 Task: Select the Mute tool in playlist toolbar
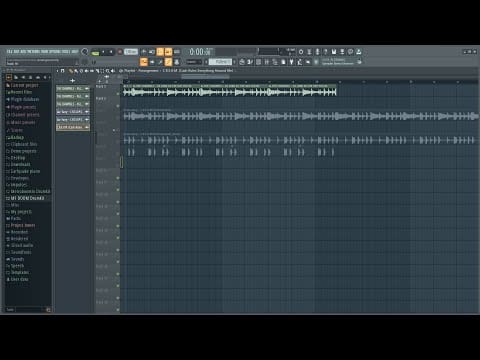point(86,71)
